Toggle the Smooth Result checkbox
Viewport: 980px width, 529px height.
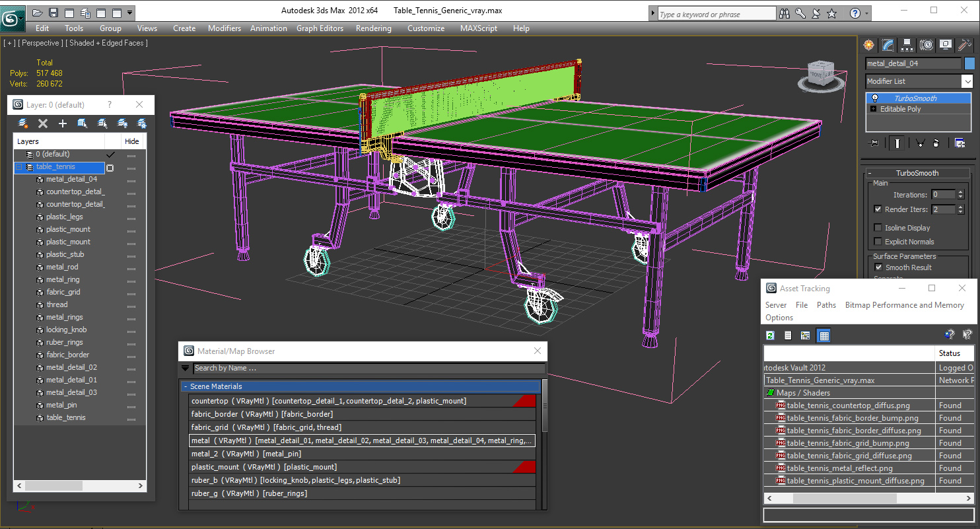point(878,267)
